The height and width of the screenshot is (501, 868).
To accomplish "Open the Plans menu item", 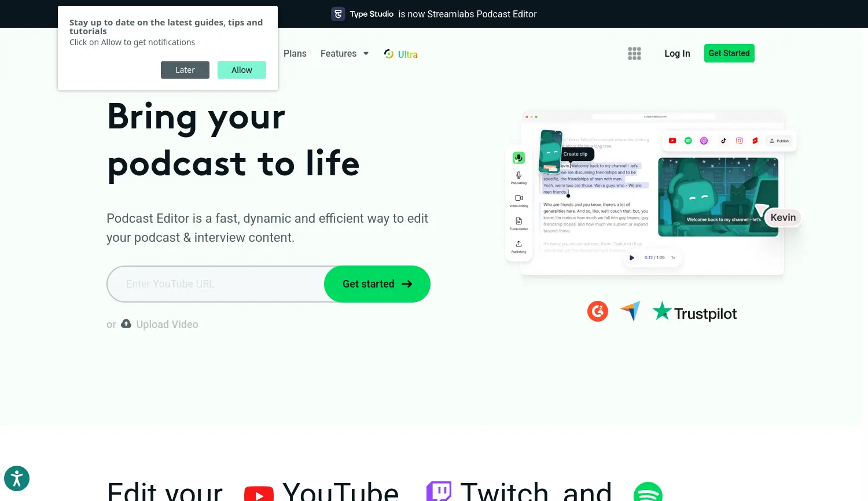I will (x=295, y=54).
